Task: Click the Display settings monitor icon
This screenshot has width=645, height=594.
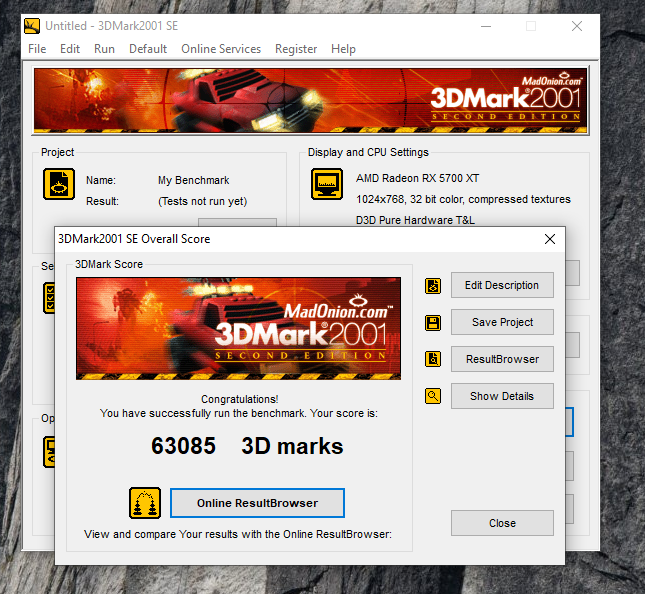Action: pos(327,184)
